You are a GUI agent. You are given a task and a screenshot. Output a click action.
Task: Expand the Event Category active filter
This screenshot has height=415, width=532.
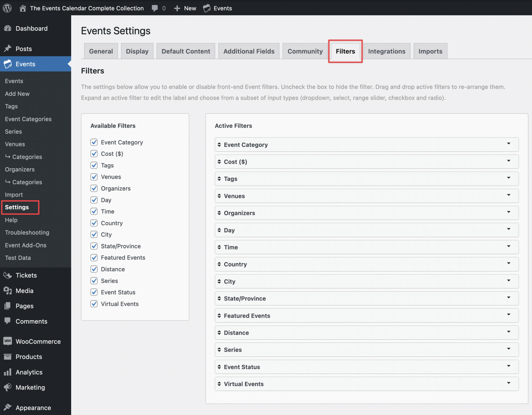click(x=509, y=145)
